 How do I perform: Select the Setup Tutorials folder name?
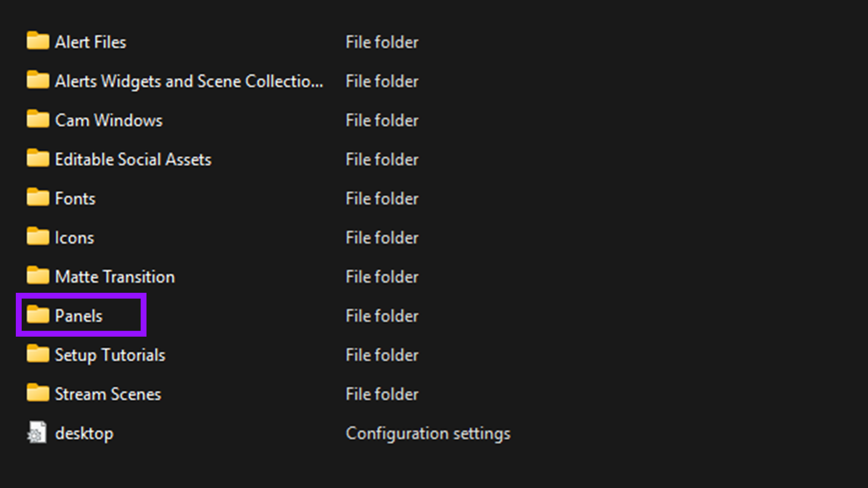click(x=110, y=355)
